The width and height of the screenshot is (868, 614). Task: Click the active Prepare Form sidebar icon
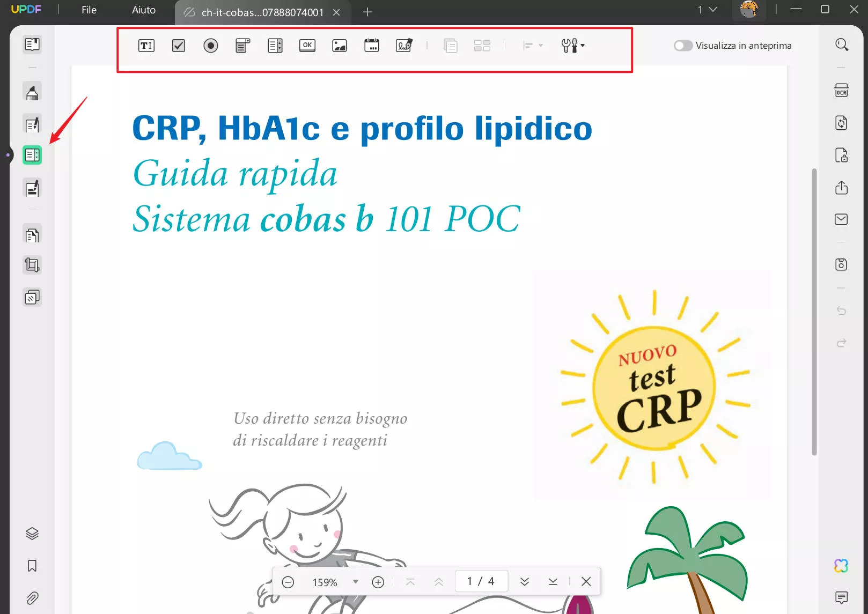32,155
